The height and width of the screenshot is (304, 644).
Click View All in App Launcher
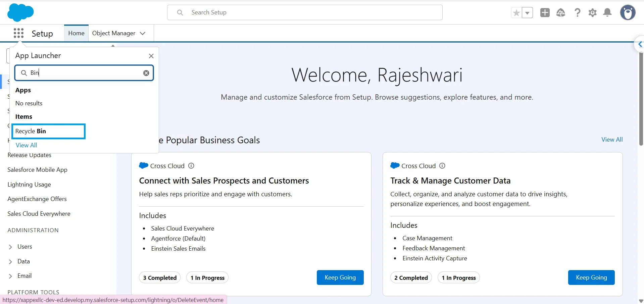[x=26, y=145]
